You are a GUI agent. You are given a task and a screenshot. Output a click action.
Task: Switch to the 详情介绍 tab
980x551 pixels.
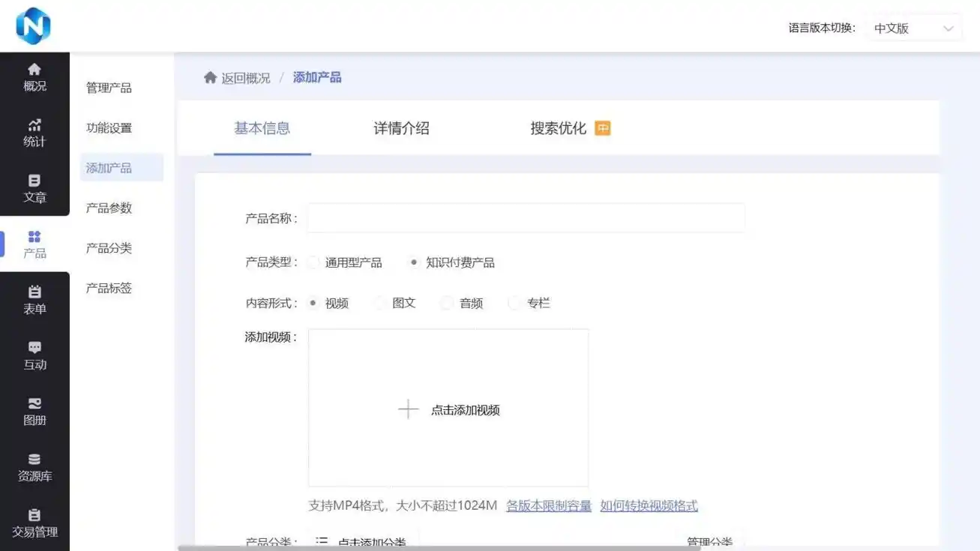tap(401, 128)
